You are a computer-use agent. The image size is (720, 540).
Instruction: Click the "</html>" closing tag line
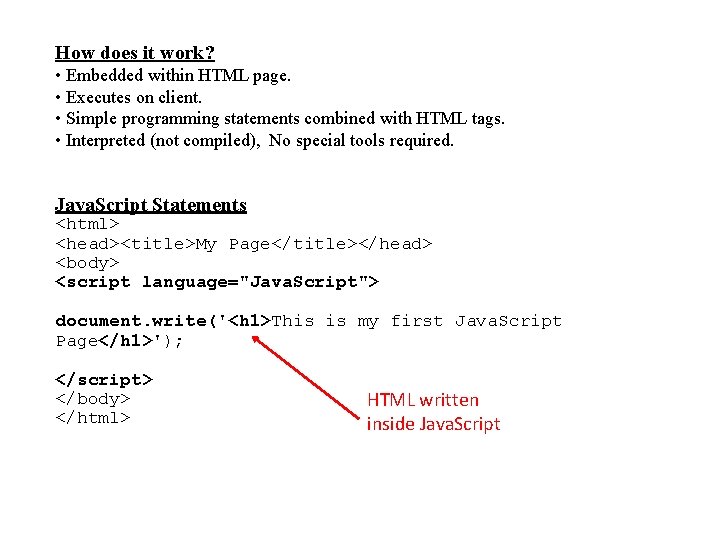(x=93, y=418)
